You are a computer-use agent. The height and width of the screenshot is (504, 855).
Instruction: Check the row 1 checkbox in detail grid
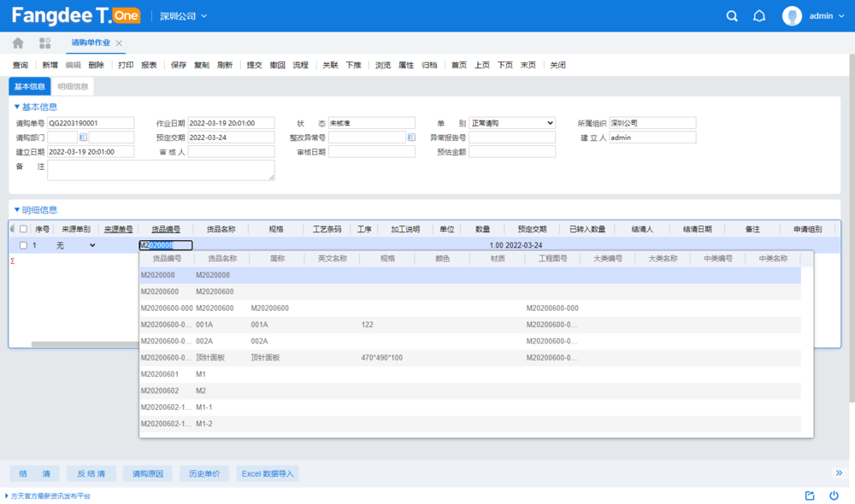[x=24, y=245]
